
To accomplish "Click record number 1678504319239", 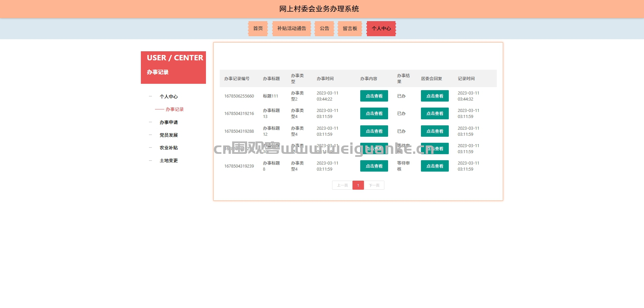I will pyautogui.click(x=239, y=166).
